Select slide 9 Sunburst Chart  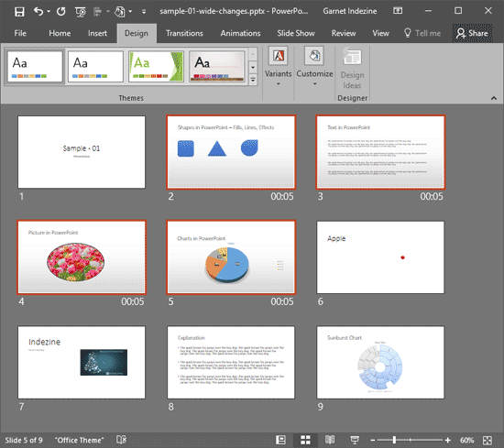click(x=380, y=363)
